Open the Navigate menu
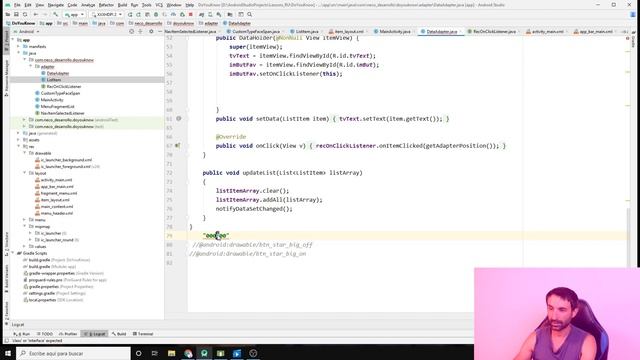The width and height of the screenshot is (640, 360). click(x=56, y=5)
